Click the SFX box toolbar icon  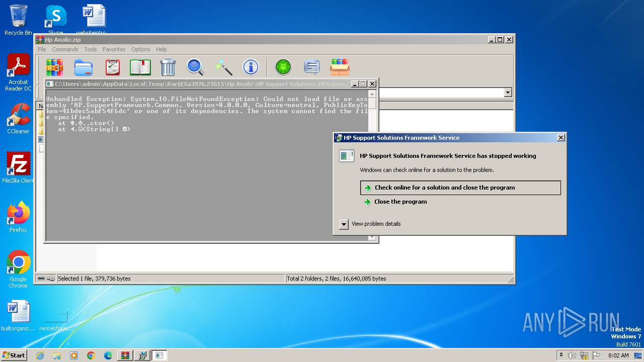click(340, 67)
